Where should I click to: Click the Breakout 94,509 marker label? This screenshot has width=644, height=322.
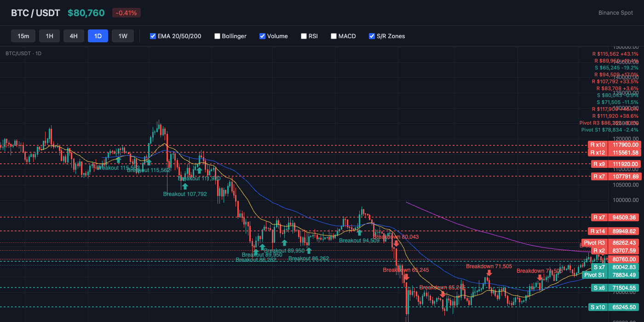coord(359,240)
